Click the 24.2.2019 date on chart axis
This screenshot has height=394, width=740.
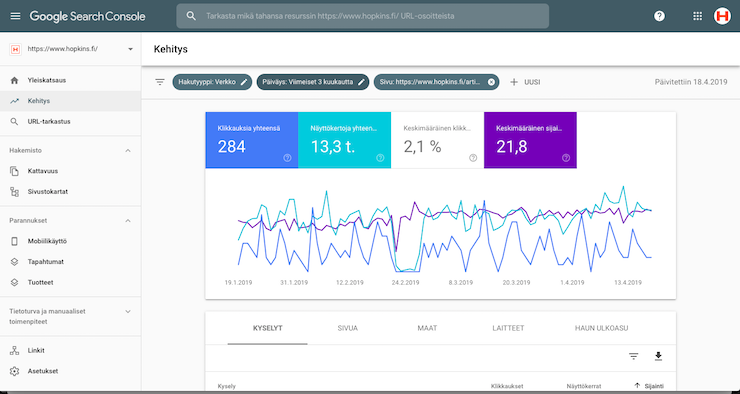tap(405, 283)
